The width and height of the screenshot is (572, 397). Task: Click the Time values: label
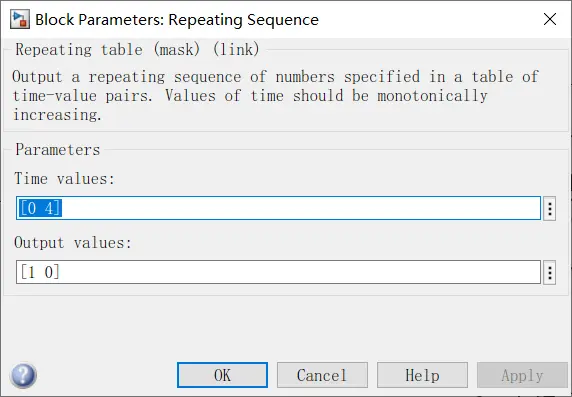pyautogui.click(x=65, y=179)
